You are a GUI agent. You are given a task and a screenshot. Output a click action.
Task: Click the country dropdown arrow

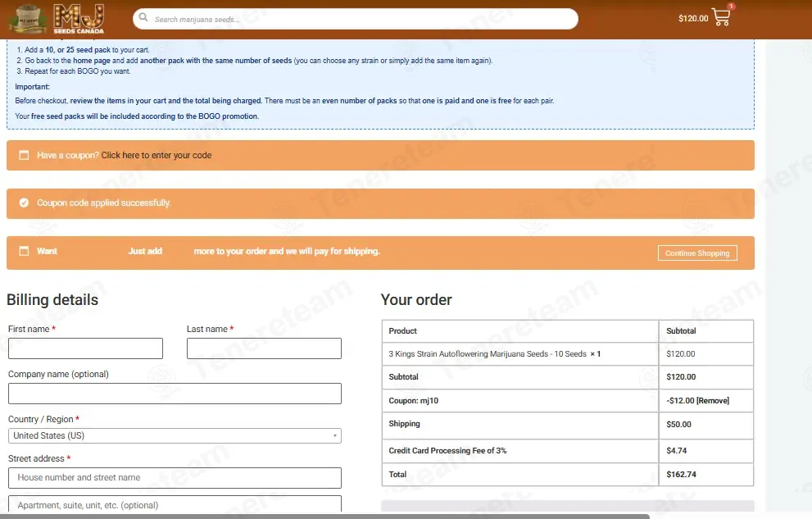point(334,435)
